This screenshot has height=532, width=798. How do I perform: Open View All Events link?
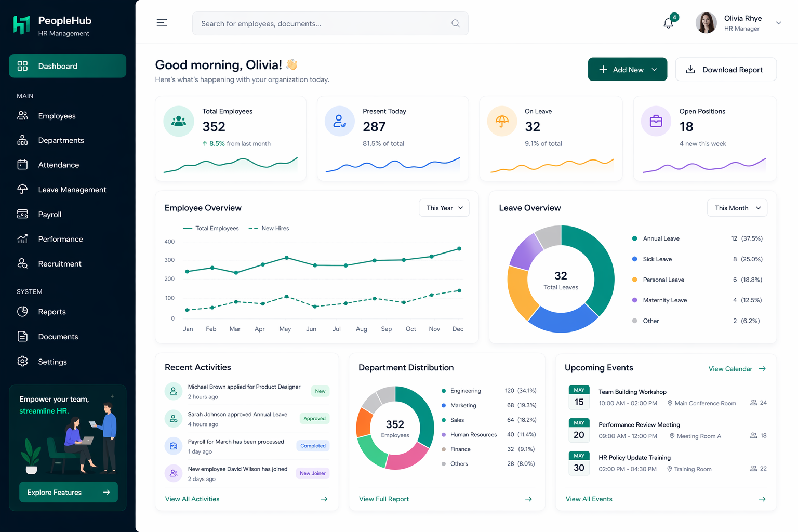[589, 499]
